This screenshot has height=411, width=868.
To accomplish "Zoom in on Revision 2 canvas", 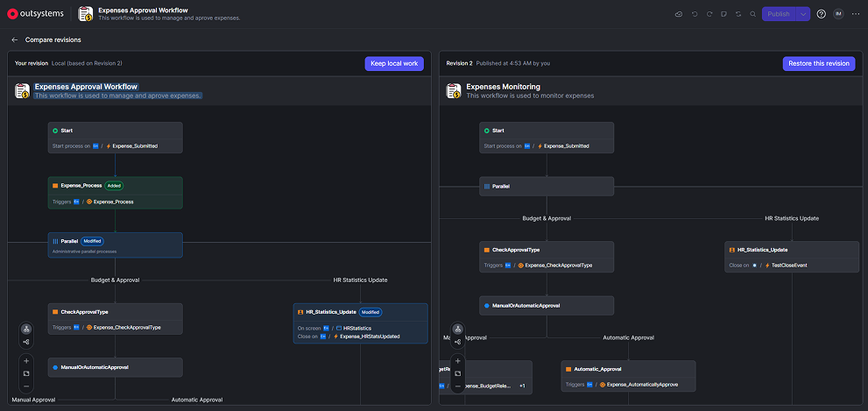I will click(x=458, y=360).
